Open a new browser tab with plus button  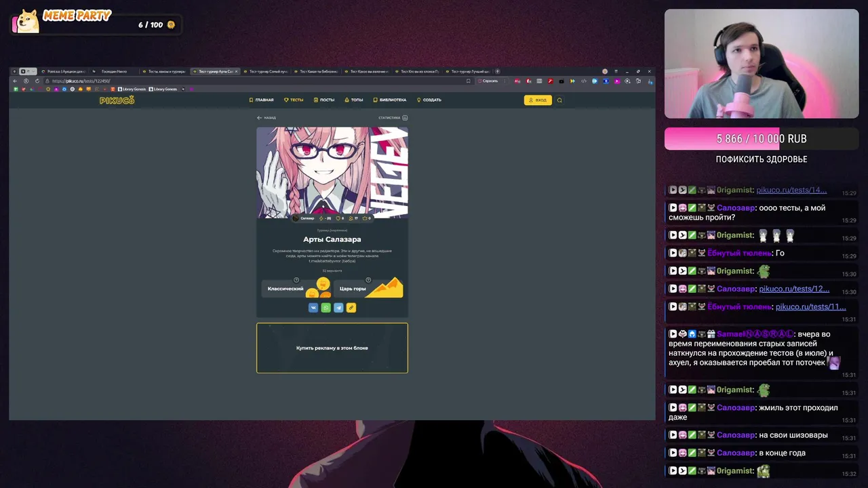[498, 71]
